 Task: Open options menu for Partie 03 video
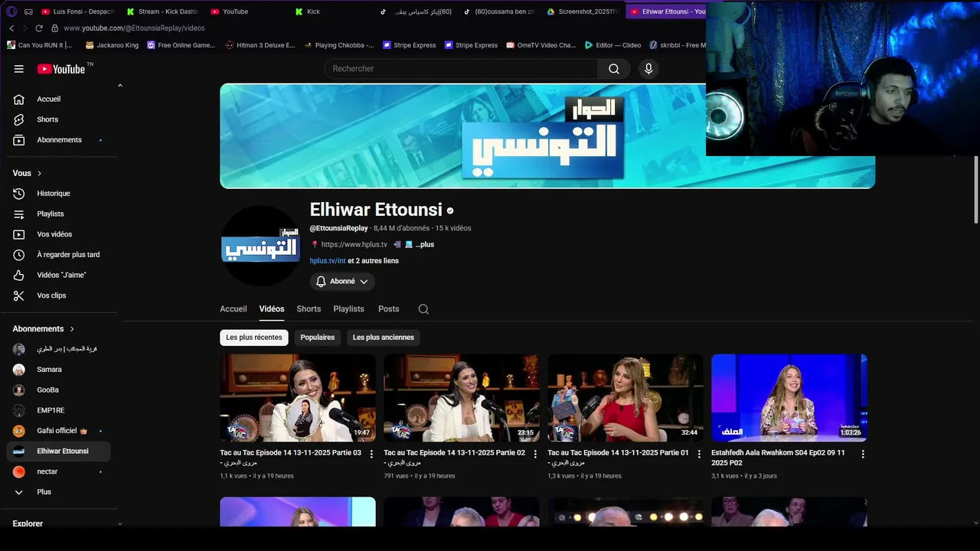tap(371, 454)
